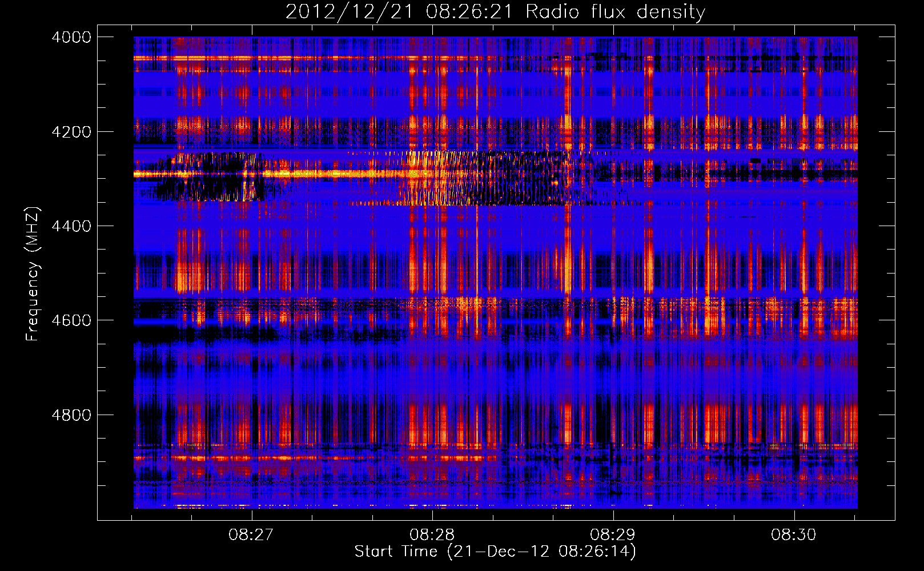Screen dimensions: 924x571
Task: Click the 08:29 time axis label
Action: click(x=613, y=535)
